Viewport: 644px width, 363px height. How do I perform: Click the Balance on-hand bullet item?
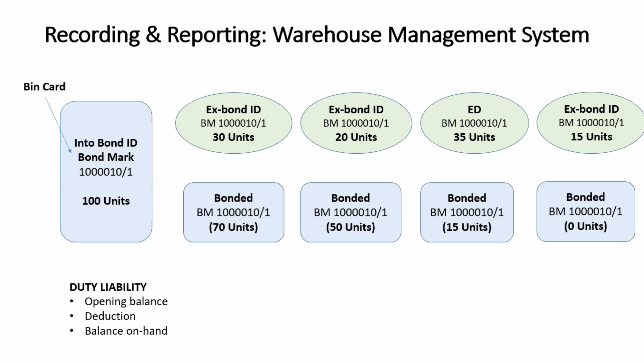[126, 331]
